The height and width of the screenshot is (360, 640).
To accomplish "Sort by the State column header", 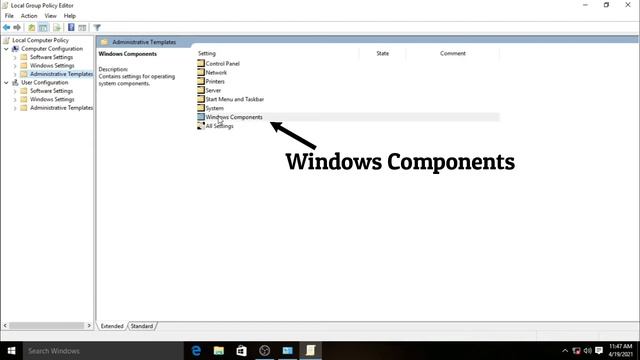I will pyautogui.click(x=382, y=53).
